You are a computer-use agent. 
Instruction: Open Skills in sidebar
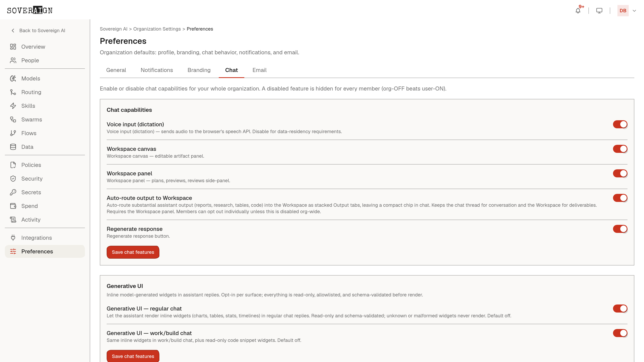pyautogui.click(x=45, y=106)
